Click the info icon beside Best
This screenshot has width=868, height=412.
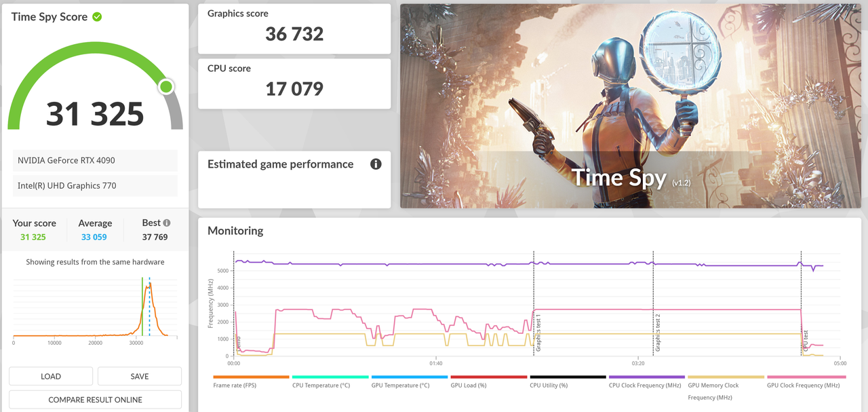click(x=167, y=223)
